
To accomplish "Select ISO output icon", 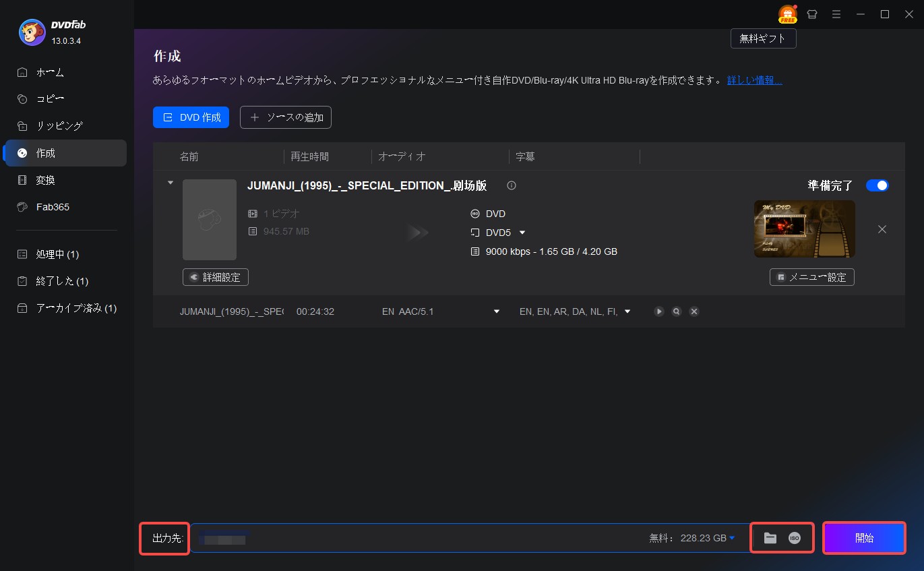I will (795, 538).
